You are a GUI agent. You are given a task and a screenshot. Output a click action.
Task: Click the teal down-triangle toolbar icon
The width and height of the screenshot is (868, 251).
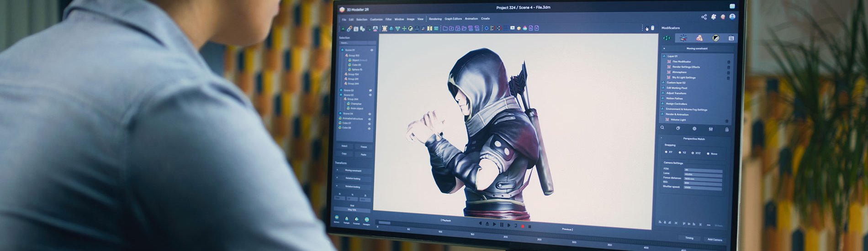click(x=397, y=28)
